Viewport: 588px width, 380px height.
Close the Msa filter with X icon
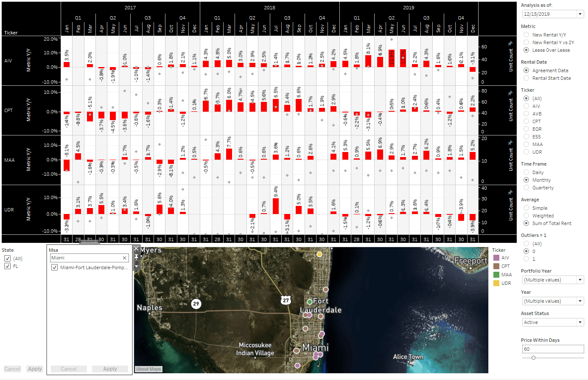(x=136, y=249)
